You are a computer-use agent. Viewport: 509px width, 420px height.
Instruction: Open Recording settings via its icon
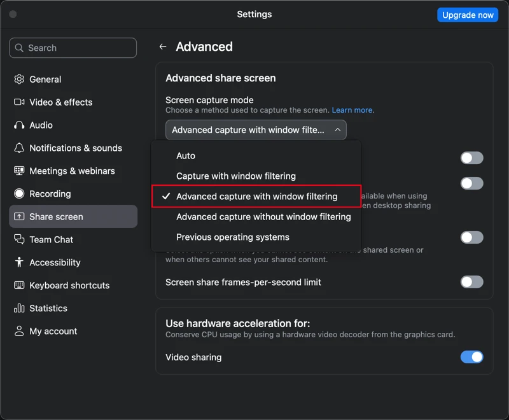[x=19, y=194]
